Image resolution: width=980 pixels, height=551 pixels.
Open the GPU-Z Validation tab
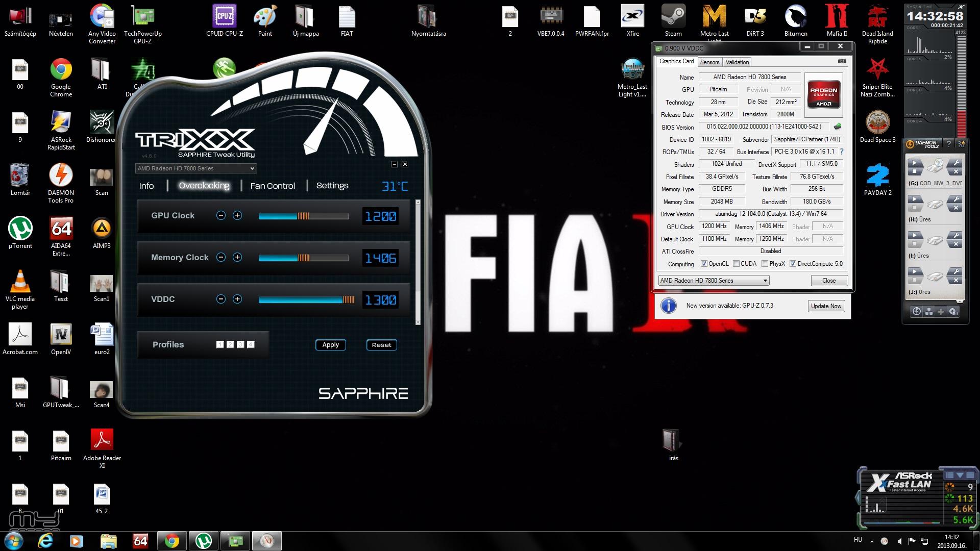point(737,62)
